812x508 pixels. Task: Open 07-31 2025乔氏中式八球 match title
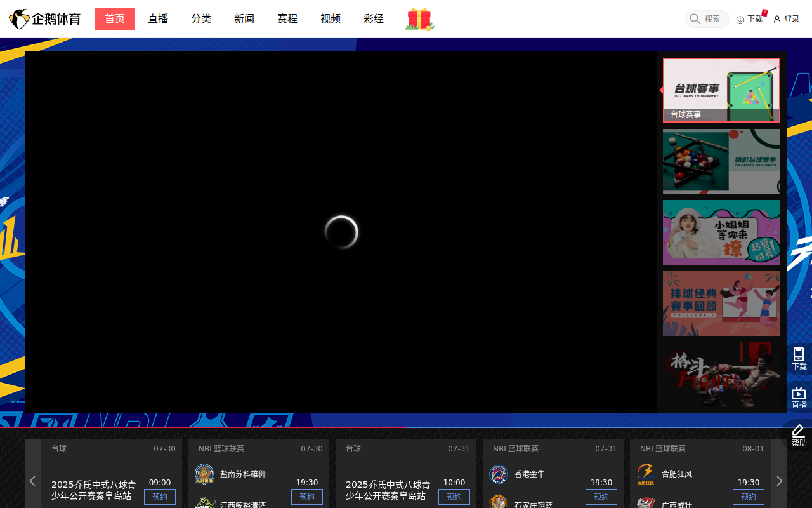point(388,491)
